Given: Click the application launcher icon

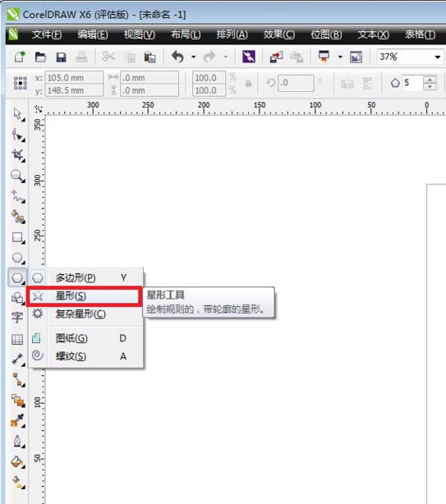Looking at the screenshot, I should pos(324,57).
